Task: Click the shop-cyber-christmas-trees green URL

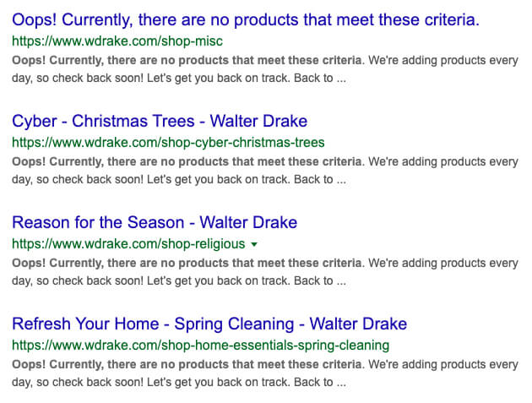Action: [168, 143]
